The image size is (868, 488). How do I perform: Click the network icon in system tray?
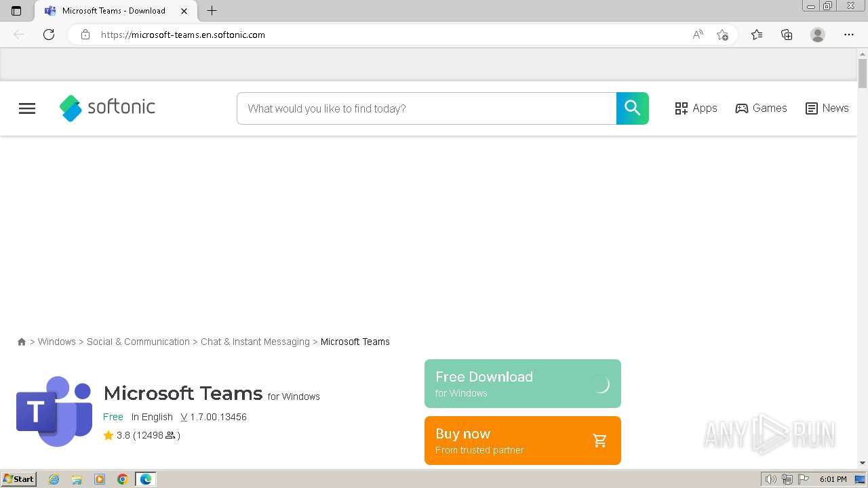click(787, 479)
